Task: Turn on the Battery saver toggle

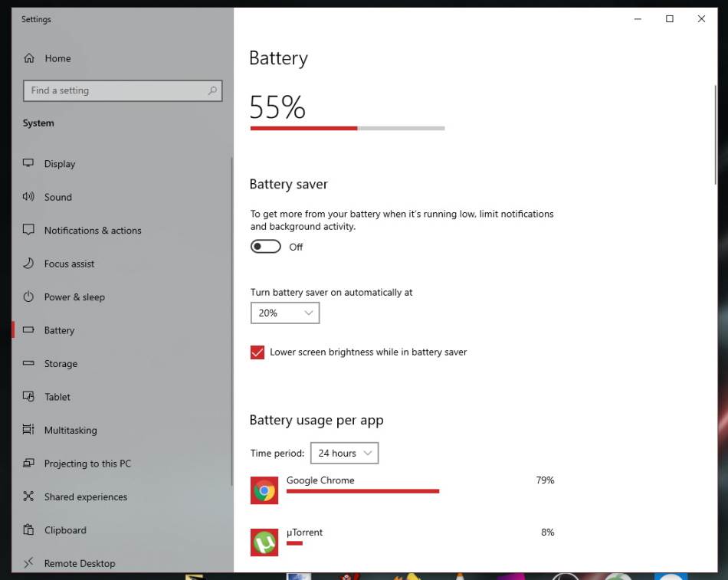Action: pos(266,247)
